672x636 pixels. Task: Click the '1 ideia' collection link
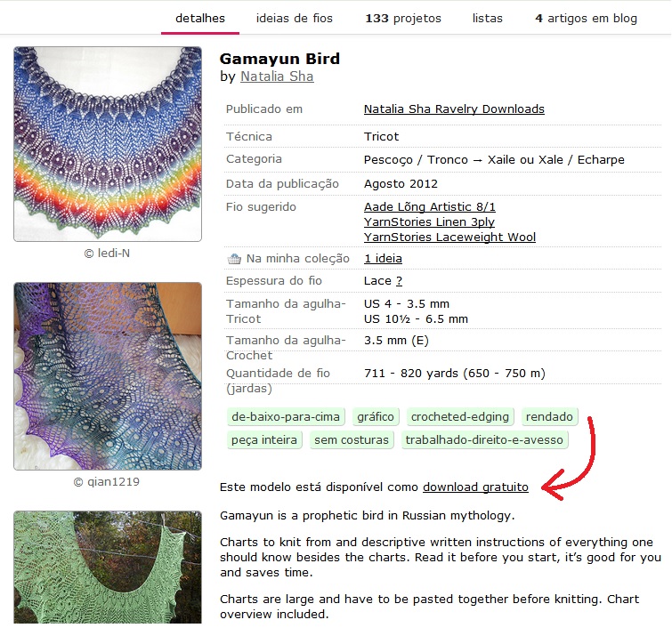[383, 259]
